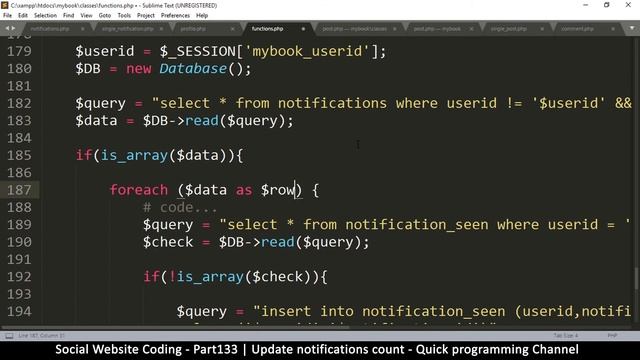The height and width of the screenshot is (360, 640).
Task: Click the previous tab arrow
Action: pyautogui.click(x=7, y=28)
